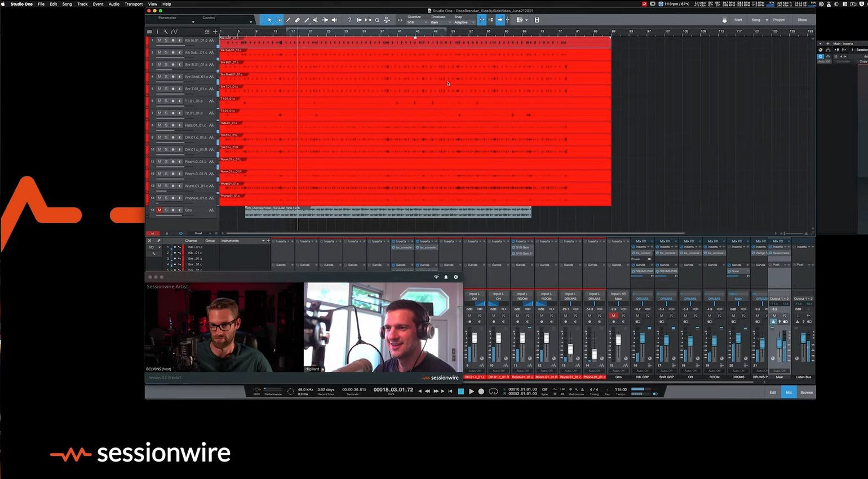Open the zoom magnifier tool icon

(378, 20)
